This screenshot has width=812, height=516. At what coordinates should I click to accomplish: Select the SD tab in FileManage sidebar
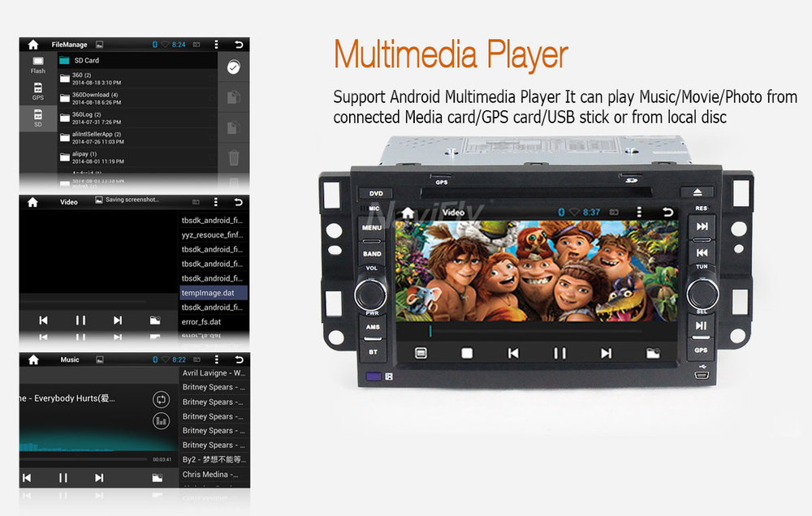click(38, 118)
